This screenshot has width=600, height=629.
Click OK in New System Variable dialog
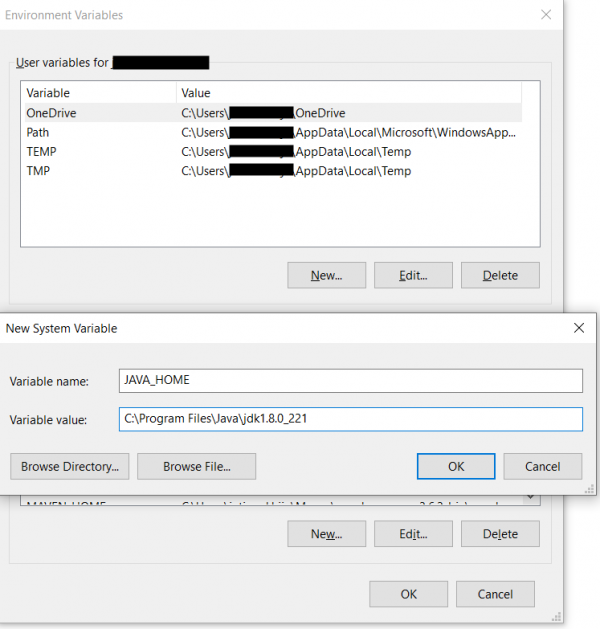(x=456, y=466)
